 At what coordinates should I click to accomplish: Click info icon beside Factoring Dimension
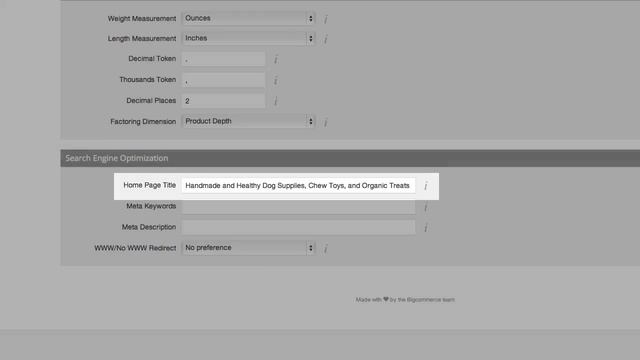[x=326, y=122]
